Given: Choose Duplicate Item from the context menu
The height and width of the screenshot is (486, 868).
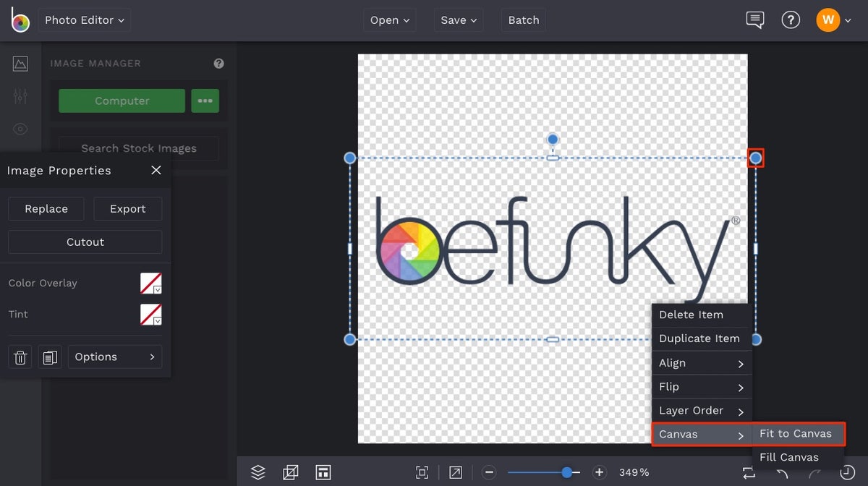Looking at the screenshot, I should (x=700, y=338).
